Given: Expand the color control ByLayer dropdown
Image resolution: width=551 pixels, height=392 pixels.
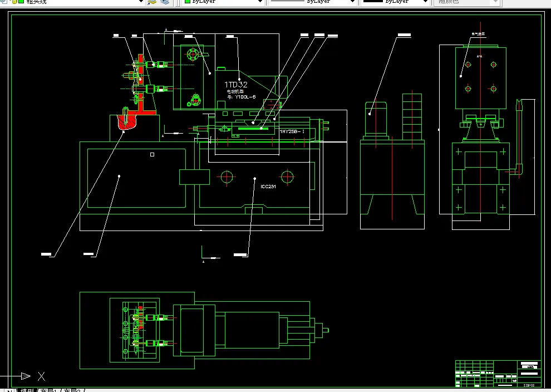Looking at the screenshot, I should pyautogui.click(x=260, y=2).
